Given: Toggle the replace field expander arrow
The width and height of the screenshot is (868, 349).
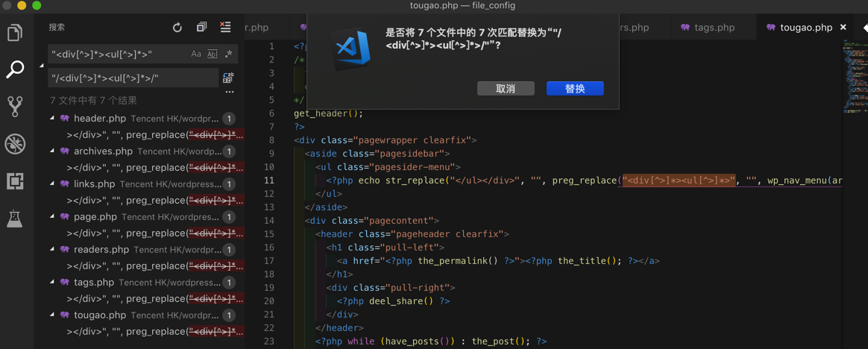Looking at the screenshot, I should coord(42,66).
